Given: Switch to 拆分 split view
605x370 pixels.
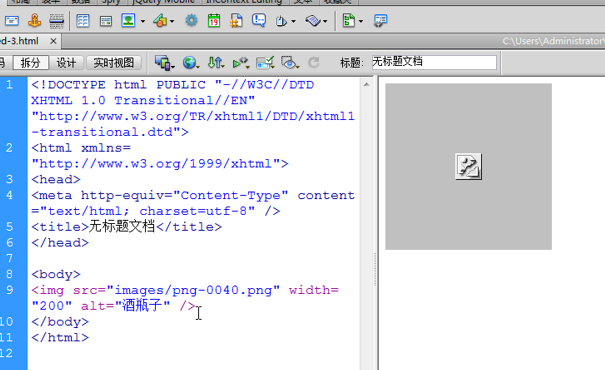Looking at the screenshot, I should click(x=30, y=63).
